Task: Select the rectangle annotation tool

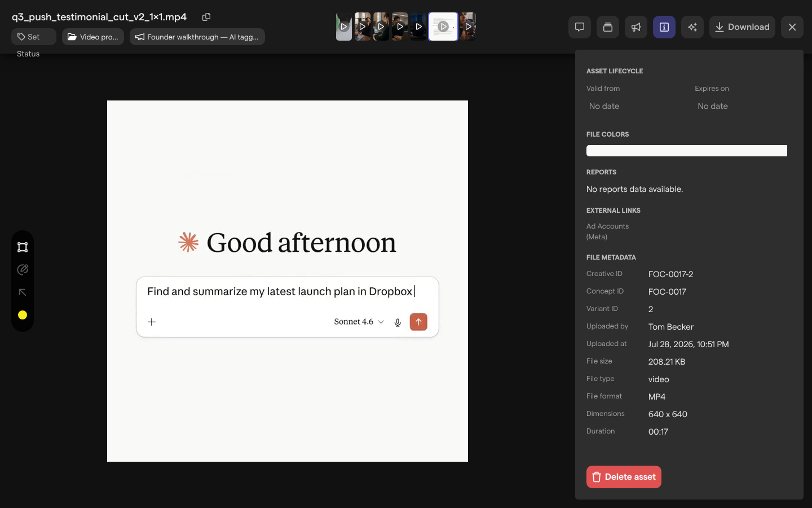Action: 23,247
